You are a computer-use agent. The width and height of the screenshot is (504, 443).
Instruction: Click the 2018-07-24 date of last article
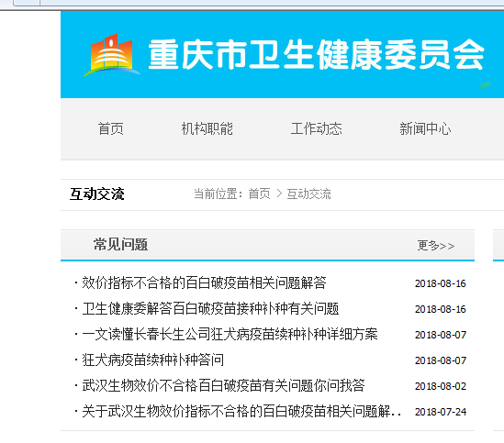(x=441, y=412)
